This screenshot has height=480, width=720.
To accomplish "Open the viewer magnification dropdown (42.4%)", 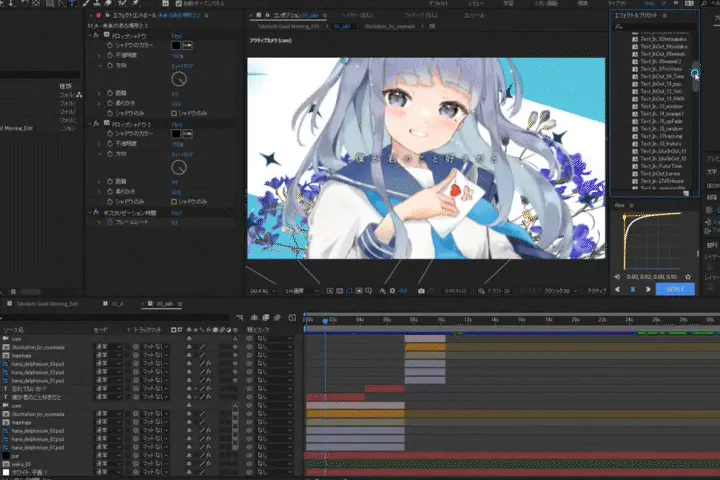I will coord(263,291).
